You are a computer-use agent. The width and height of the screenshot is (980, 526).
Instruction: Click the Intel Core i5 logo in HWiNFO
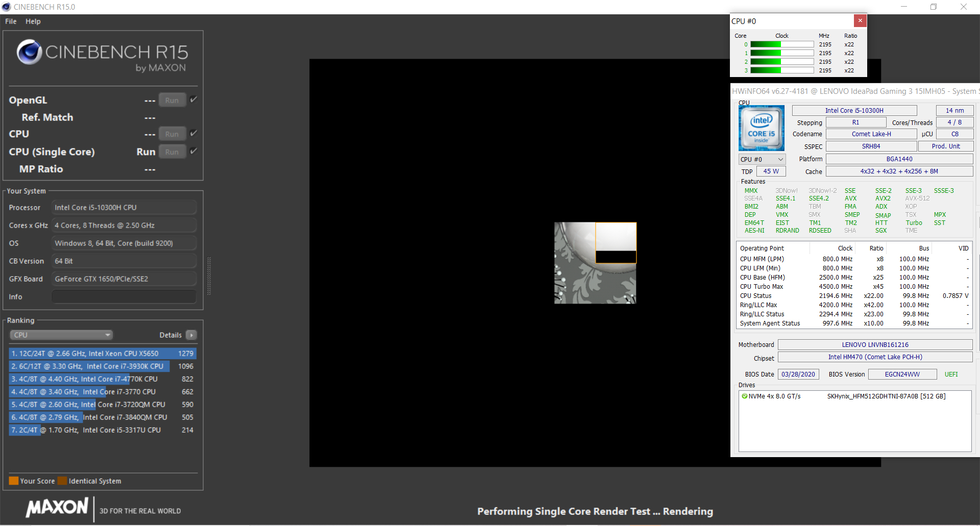tap(761, 128)
